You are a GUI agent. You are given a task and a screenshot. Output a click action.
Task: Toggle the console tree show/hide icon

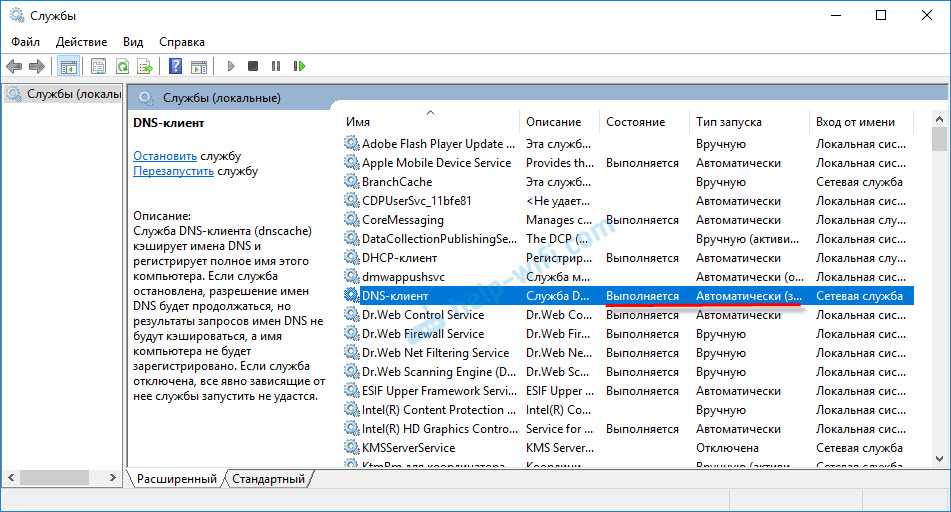pyautogui.click(x=69, y=66)
